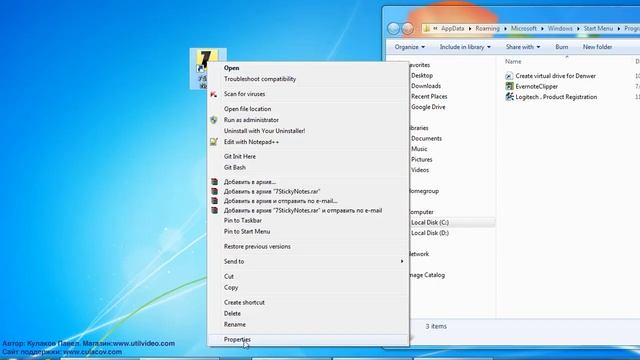Choose Pin to Start Menu
This screenshot has height=360, width=640.
coord(247,231)
